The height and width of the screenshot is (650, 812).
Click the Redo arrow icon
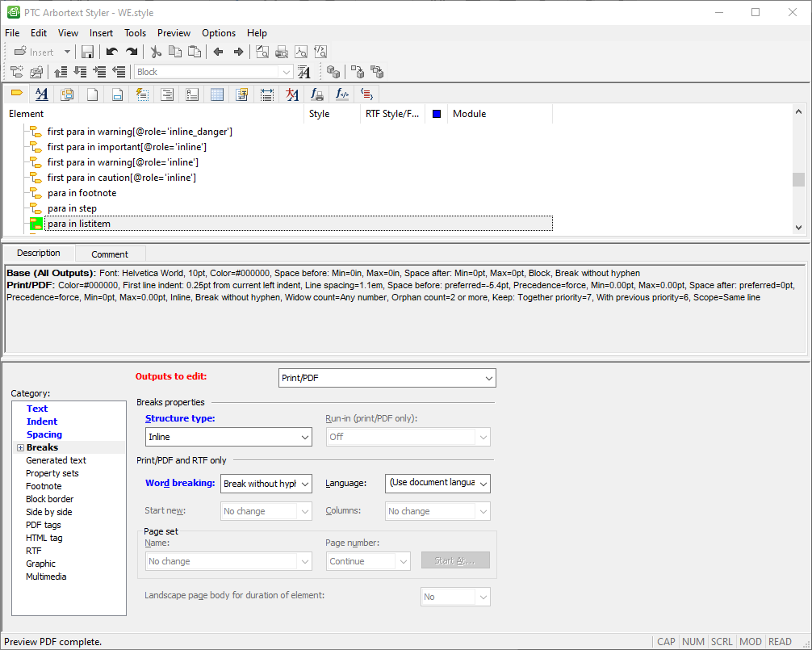132,52
